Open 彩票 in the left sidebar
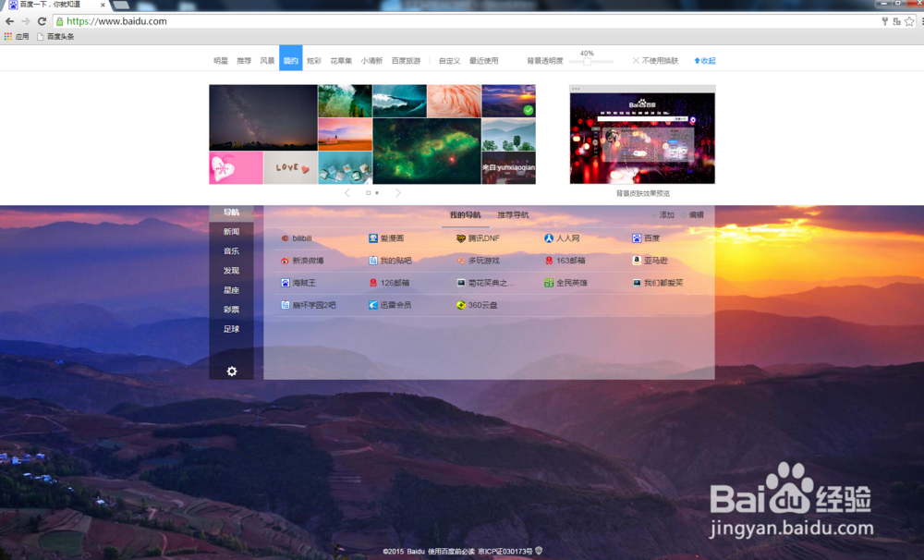This screenshot has height=560, width=924. click(232, 310)
